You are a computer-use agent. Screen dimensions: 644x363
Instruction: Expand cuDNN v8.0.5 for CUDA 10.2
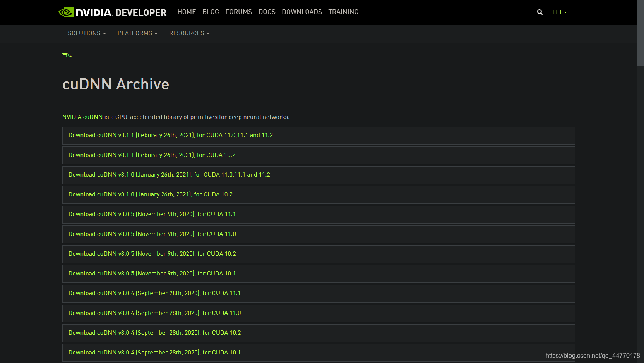(x=319, y=254)
